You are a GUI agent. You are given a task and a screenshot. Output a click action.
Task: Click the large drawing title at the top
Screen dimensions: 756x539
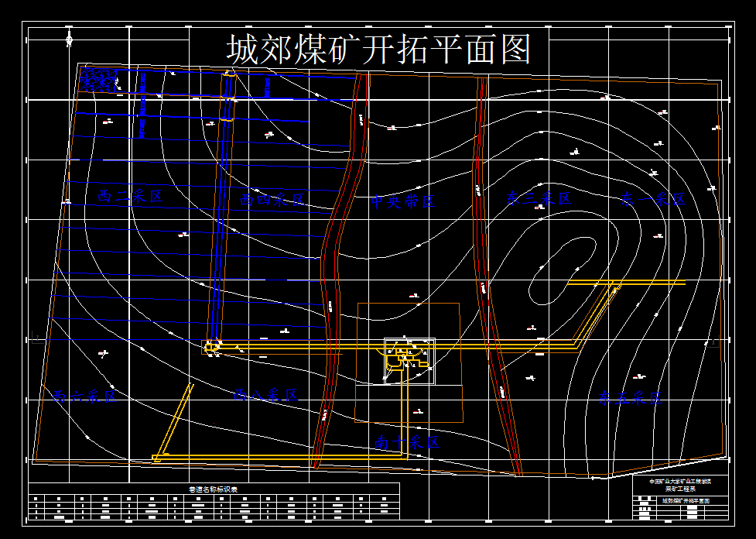(375, 46)
